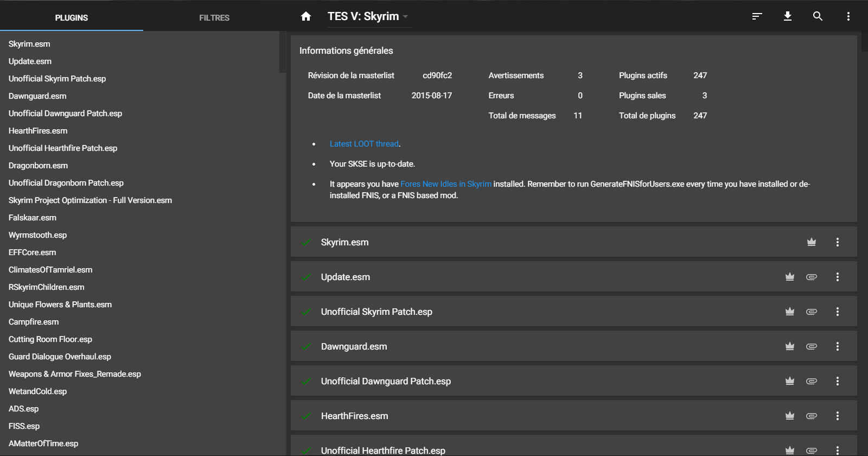The height and width of the screenshot is (456, 868).
Task: Click the crown icon on Update.esm card
Action: coord(790,277)
